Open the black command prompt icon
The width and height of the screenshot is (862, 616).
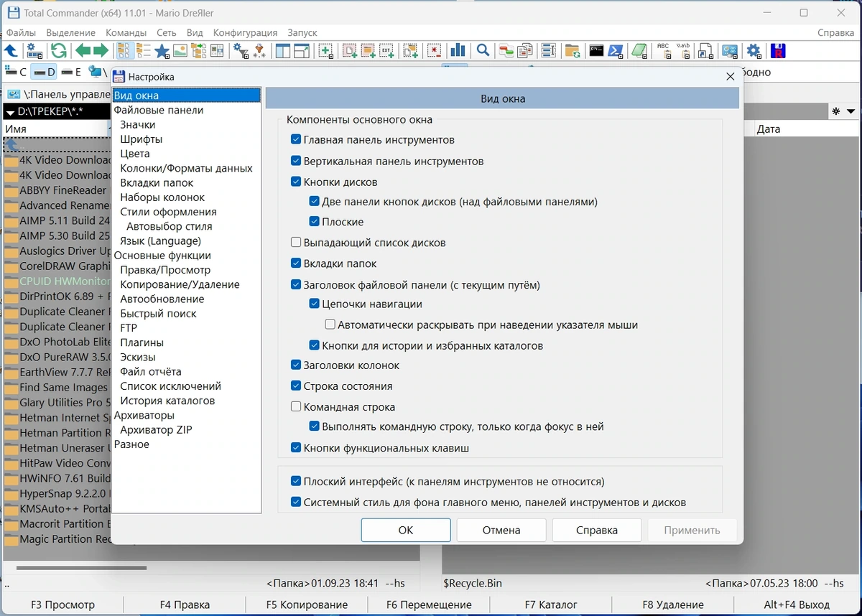click(x=597, y=50)
